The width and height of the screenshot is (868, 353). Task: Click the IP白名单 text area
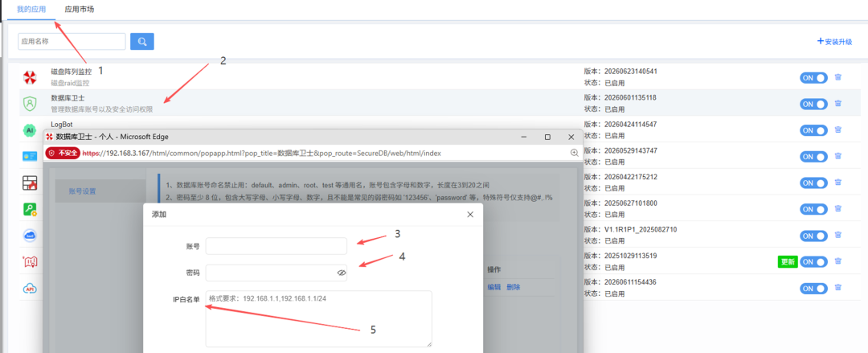319,318
